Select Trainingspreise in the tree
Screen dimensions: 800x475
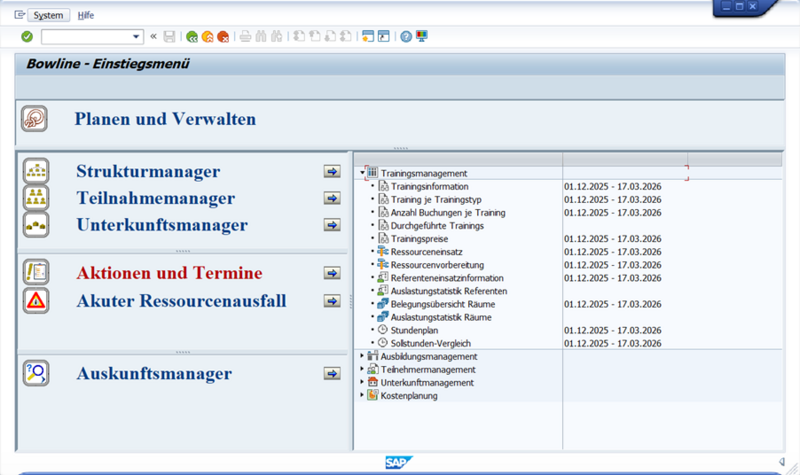click(x=419, y=239)
